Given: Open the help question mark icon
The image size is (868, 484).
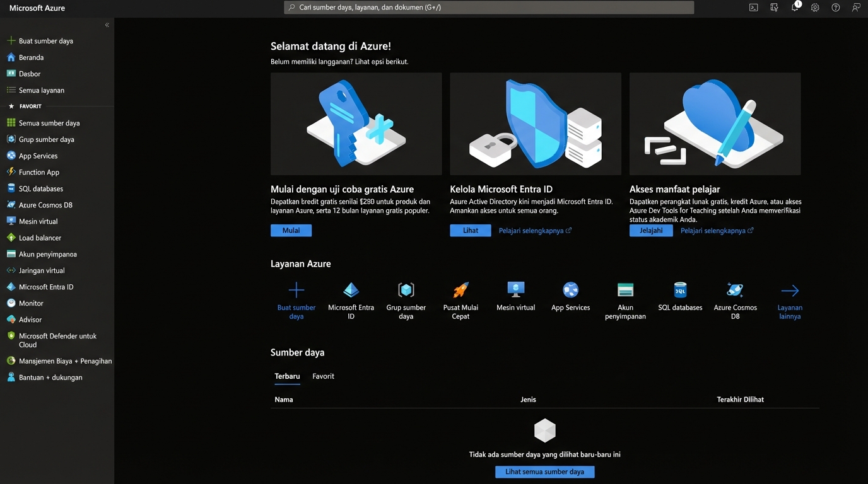Looking at the screenshot, I should (x=836, y=8).
